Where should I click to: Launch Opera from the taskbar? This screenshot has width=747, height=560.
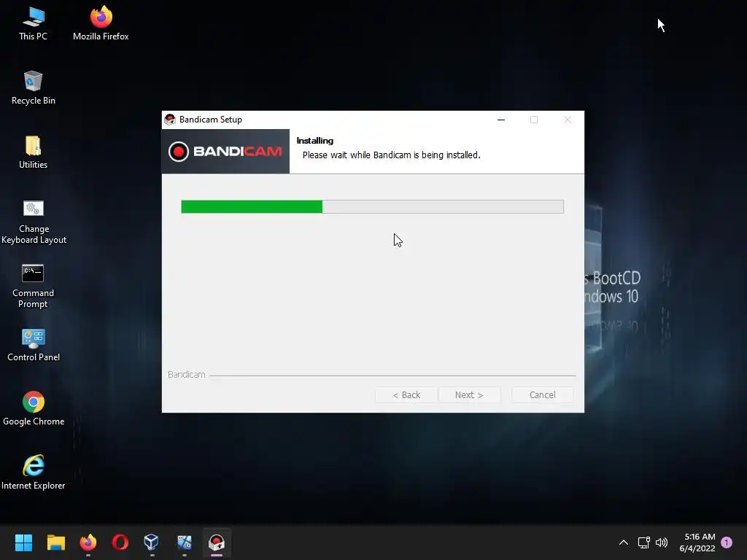tap(120, 542)
